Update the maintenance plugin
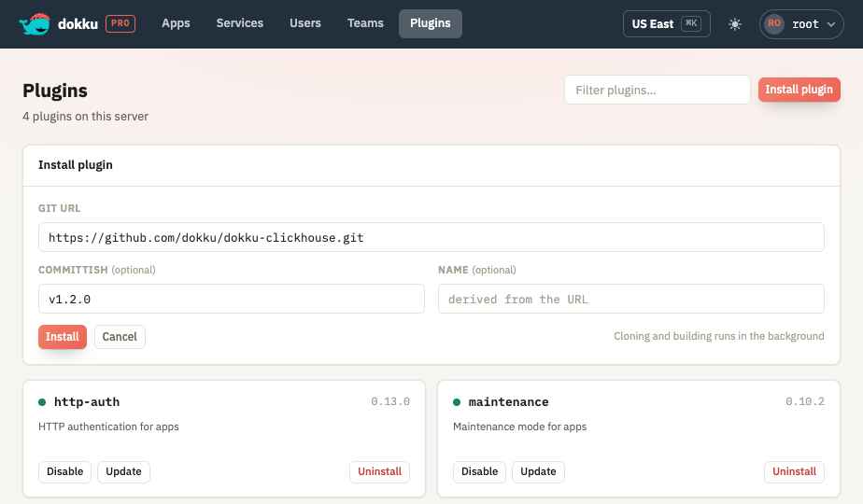 [x=538, y=471]
